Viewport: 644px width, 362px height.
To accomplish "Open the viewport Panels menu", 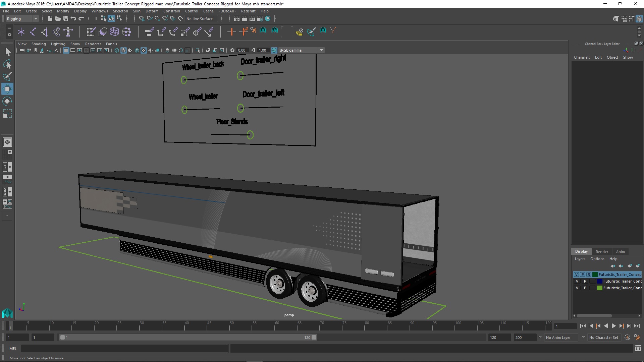I will (111, 44).
